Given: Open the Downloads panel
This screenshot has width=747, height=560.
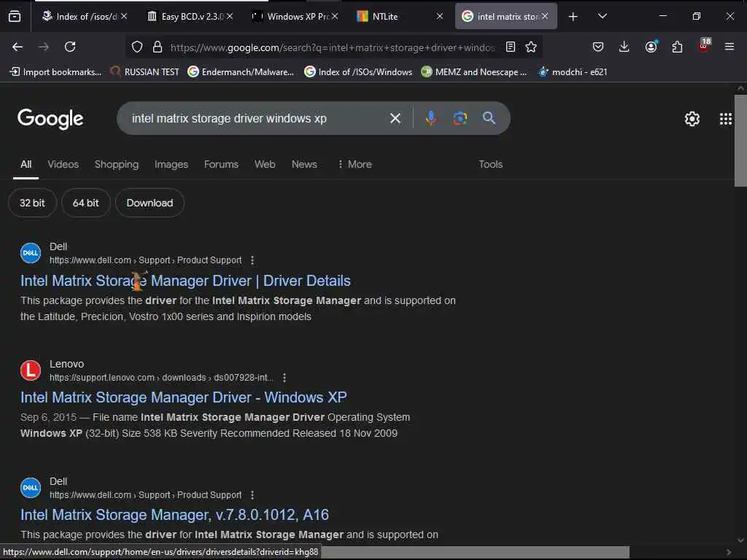Looking at the screenshot, I should [x=624, y=47].
